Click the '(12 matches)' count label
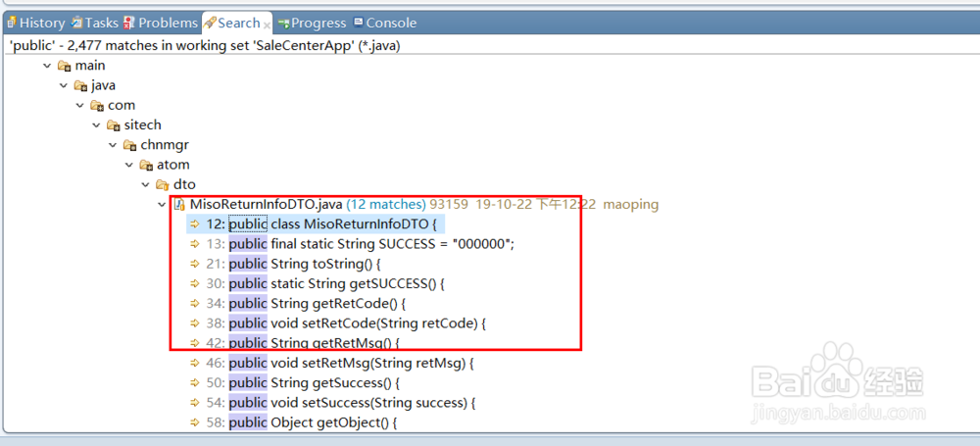 click(385, 205)
